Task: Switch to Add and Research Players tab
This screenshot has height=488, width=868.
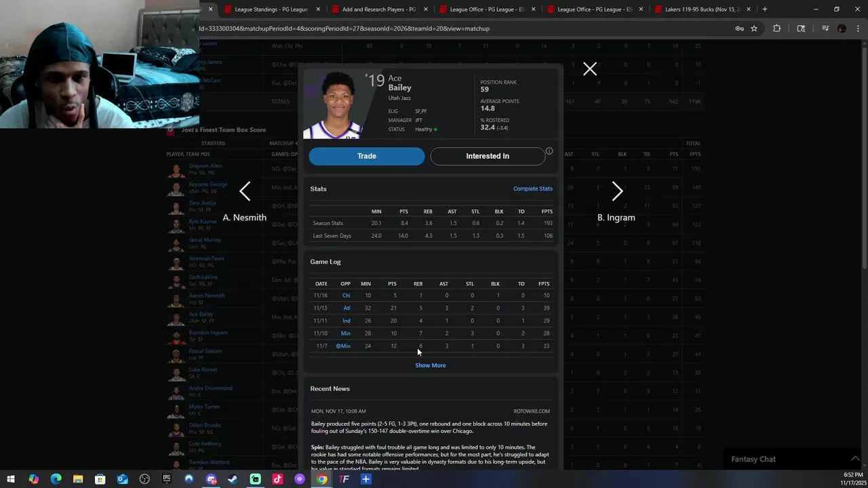Action: (378, 9)
